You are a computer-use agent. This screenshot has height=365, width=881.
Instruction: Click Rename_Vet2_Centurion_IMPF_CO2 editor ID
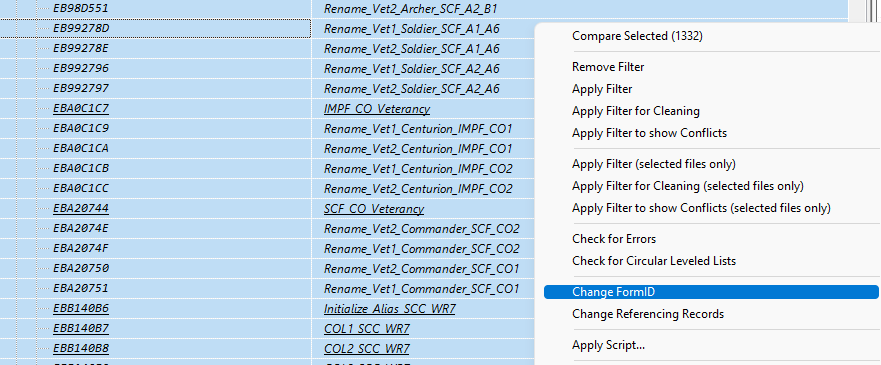point(418,189)
